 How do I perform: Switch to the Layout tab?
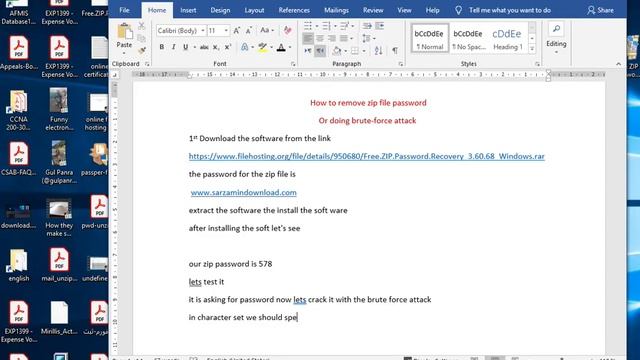[x=254, y=10]
